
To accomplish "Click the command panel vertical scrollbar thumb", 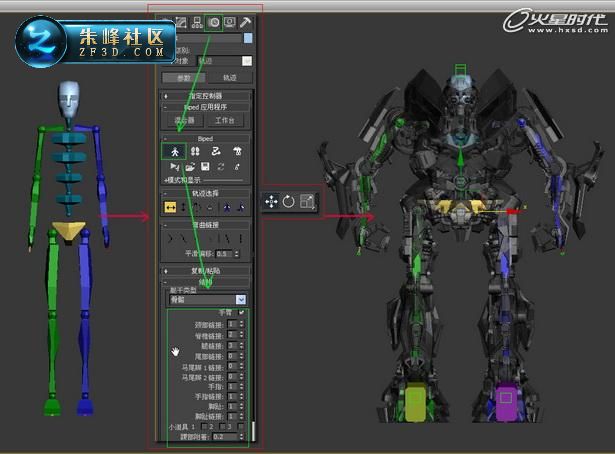I will click(253, 431).
